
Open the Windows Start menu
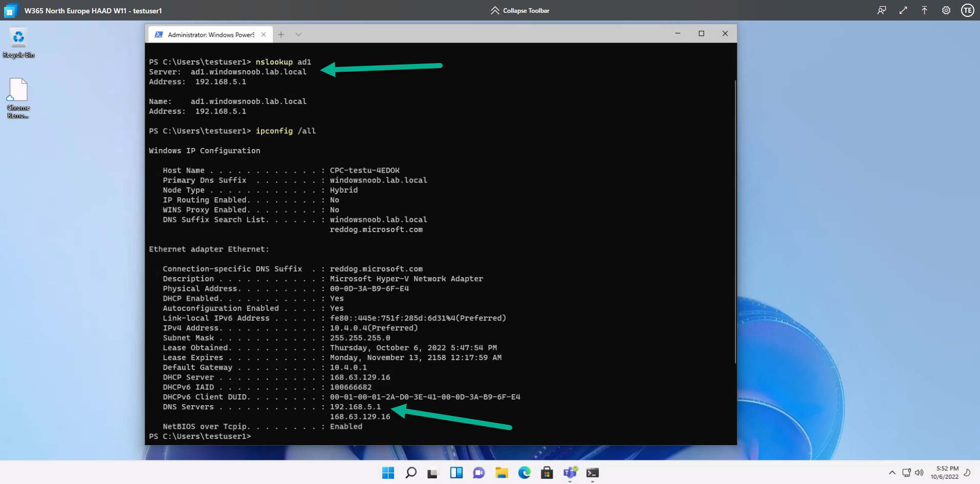(388, 473)
